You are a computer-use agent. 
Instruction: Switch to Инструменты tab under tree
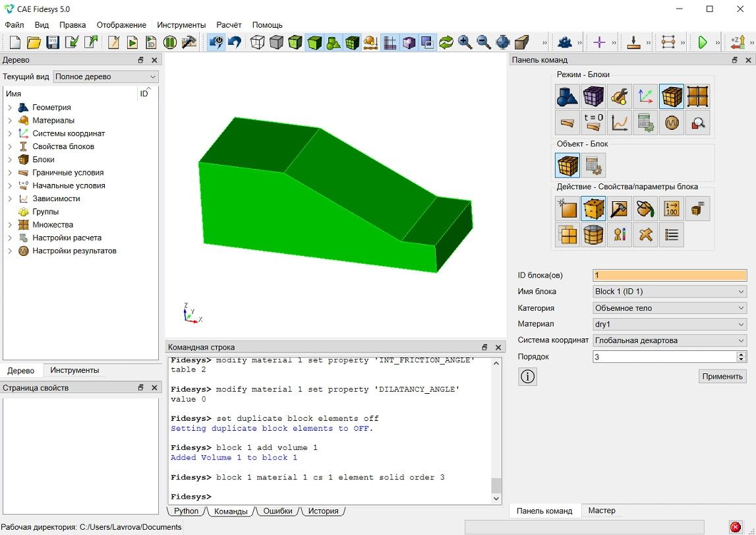[x=74, y=371]
